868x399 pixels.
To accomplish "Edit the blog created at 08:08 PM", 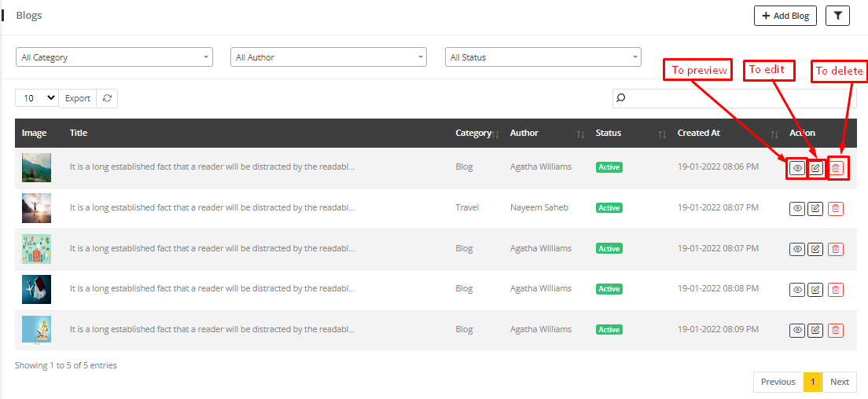I will click(x=815, y=290).
